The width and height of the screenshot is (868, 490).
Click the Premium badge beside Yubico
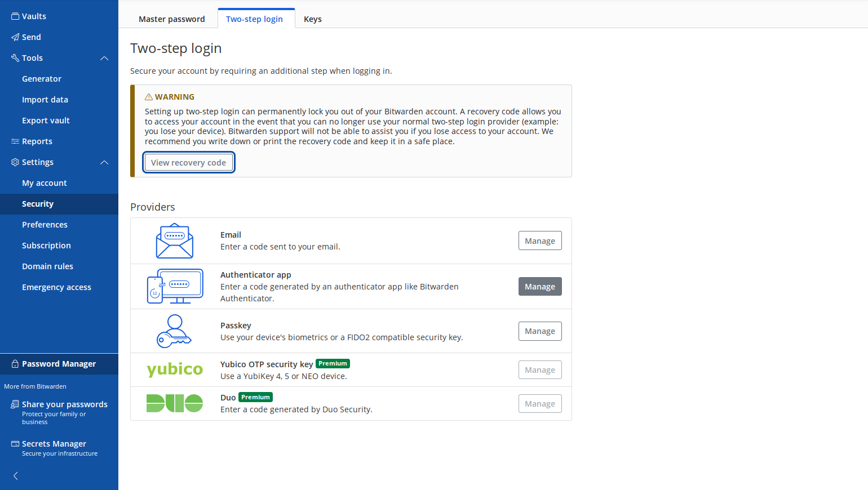click(x=333, y=364)
